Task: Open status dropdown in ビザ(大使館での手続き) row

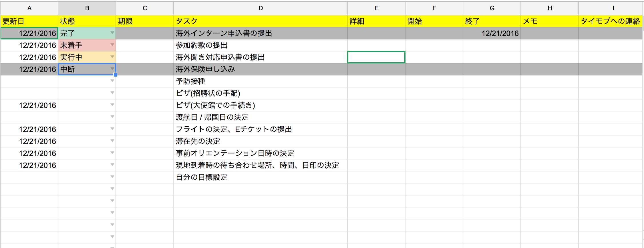Action: tap(112, 105)
